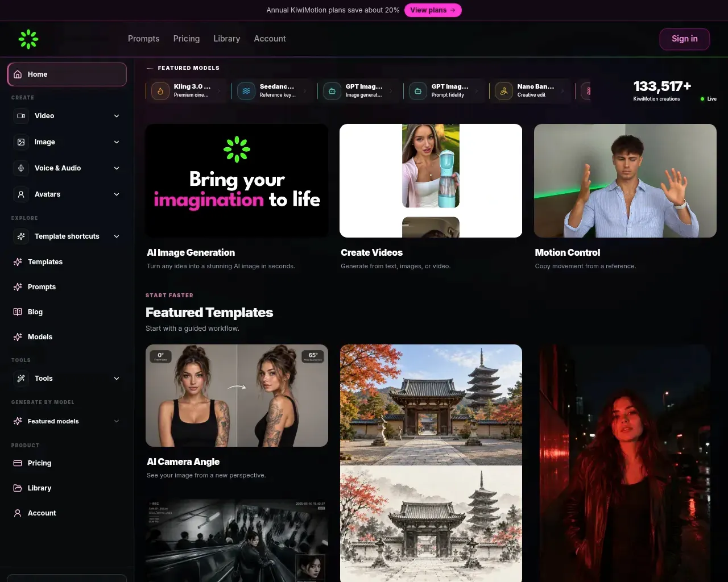This screenshot has width=728, height=582.
Task: Expand the Video section chevron
Action: (117, 116)
